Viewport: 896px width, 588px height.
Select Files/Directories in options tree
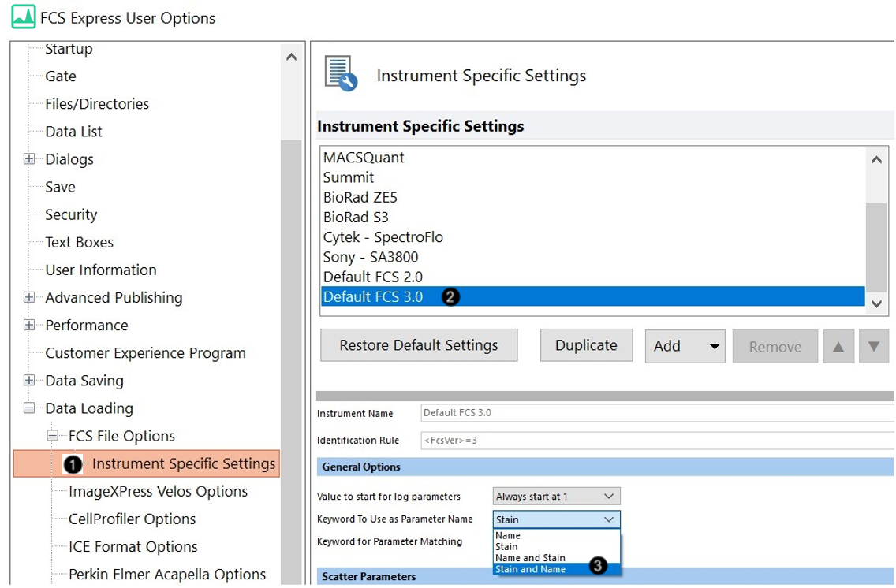pyautogui.click(x=97, y=103)
